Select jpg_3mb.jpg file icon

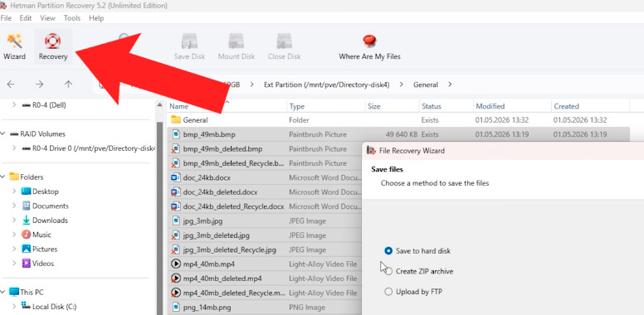(x=176, y=220)
